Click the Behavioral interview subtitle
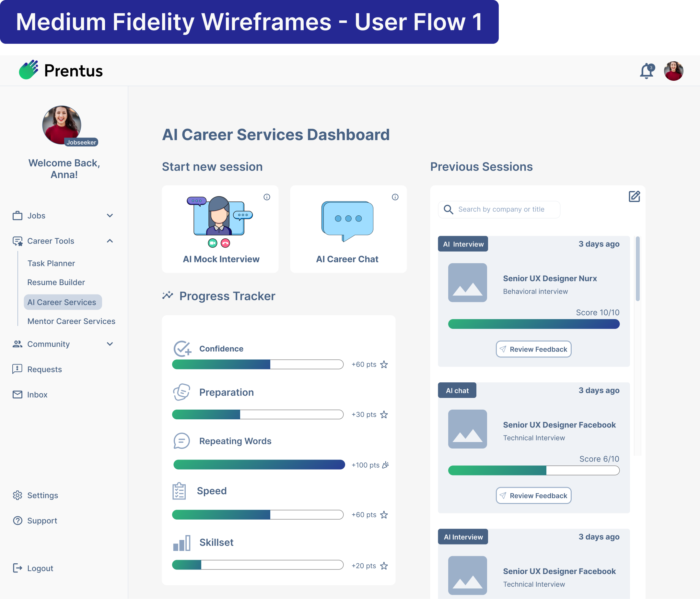Image resolution: width=700 pixels, height=599 pixels. [x=535, y=291]
